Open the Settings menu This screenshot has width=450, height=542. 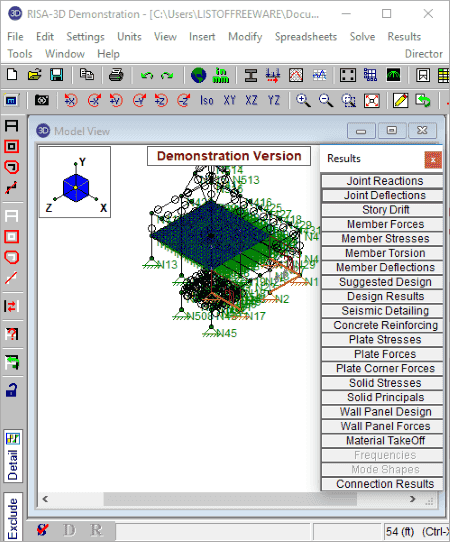pos(85,37)
